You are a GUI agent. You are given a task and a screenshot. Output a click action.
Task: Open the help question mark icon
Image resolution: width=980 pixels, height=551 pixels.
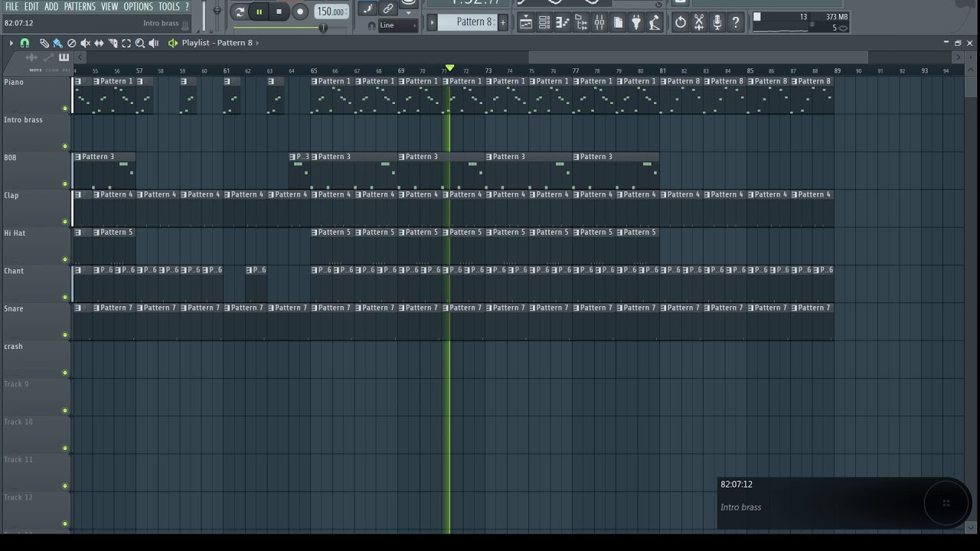click(x=736, y=22)
